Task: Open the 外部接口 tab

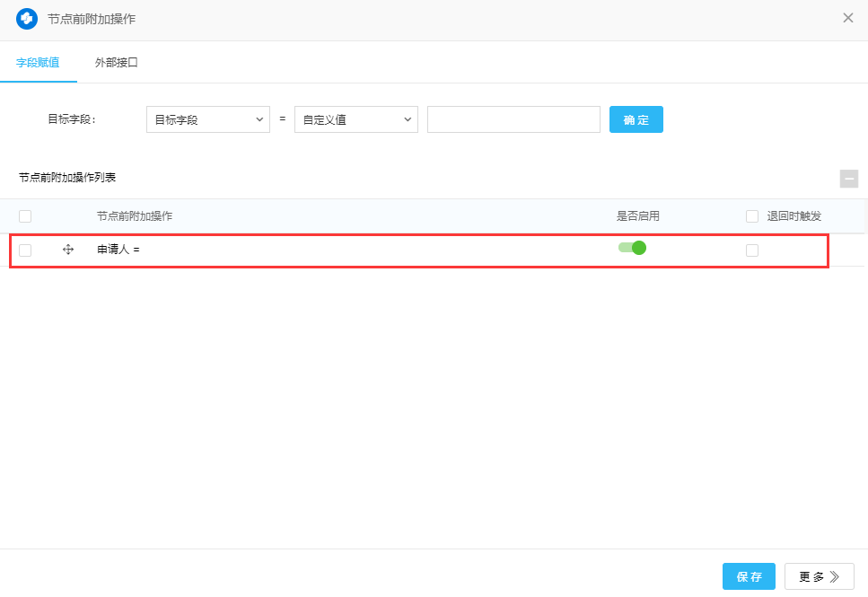Action: tap(117, 63)
